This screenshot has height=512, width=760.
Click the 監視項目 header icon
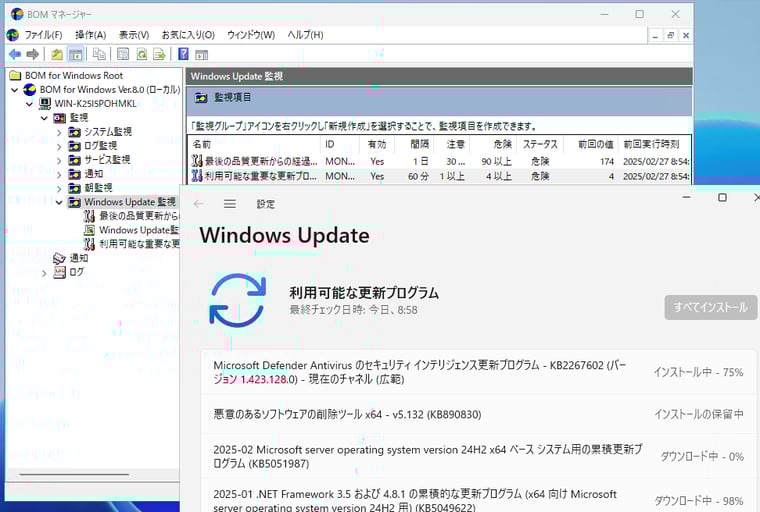(201, 98)
